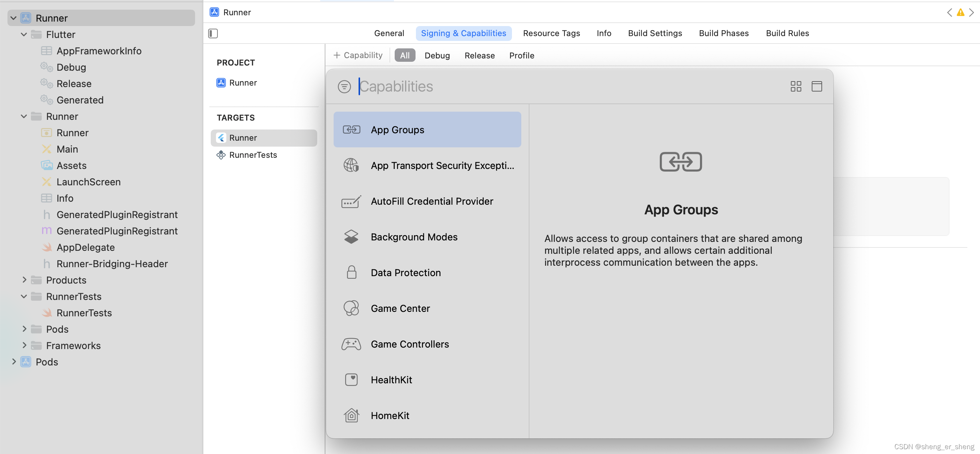Viewport: 980px width, 454px height.
Task: Add a new Capability
Action: [357, 55]
